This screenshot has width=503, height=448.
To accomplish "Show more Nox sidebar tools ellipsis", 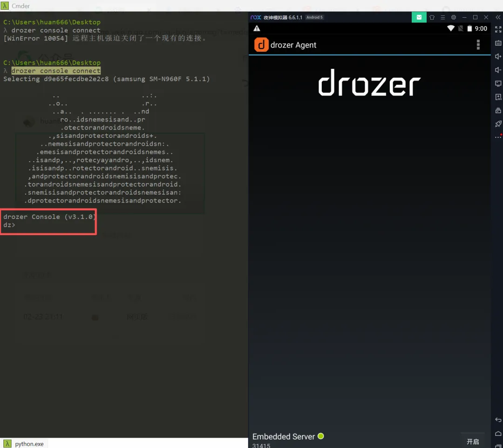I will [498, 137].
